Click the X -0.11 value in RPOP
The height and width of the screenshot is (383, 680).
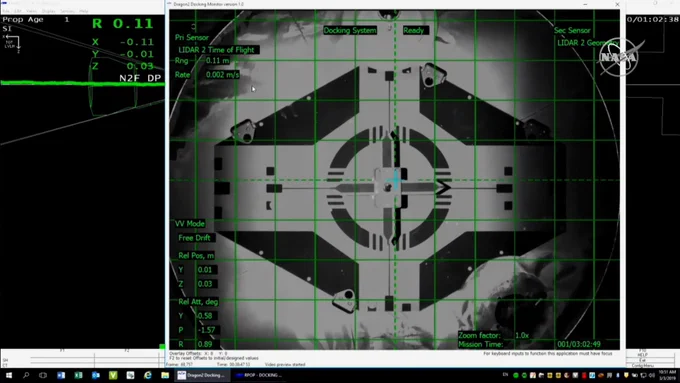136,42
